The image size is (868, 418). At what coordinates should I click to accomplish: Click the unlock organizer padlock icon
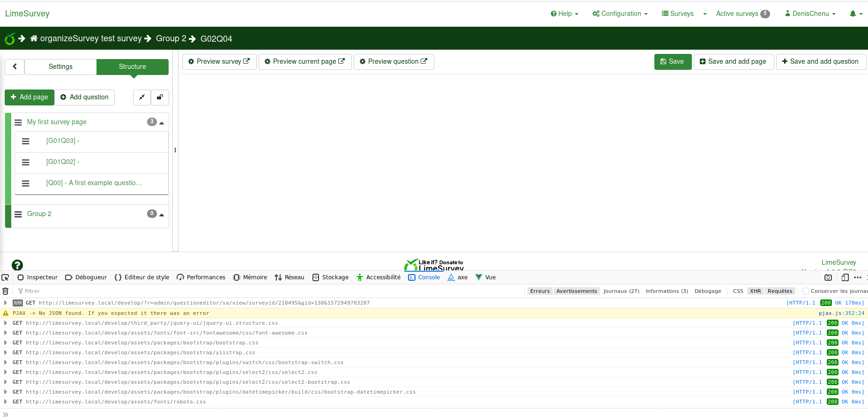tap(160, 97)
